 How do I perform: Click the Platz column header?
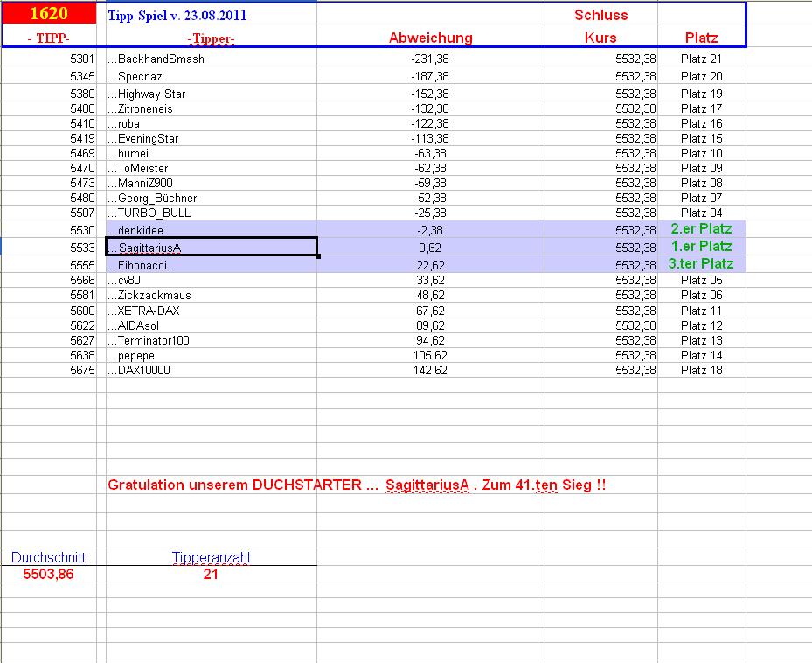pyautogui.click(x=701, y=38)
